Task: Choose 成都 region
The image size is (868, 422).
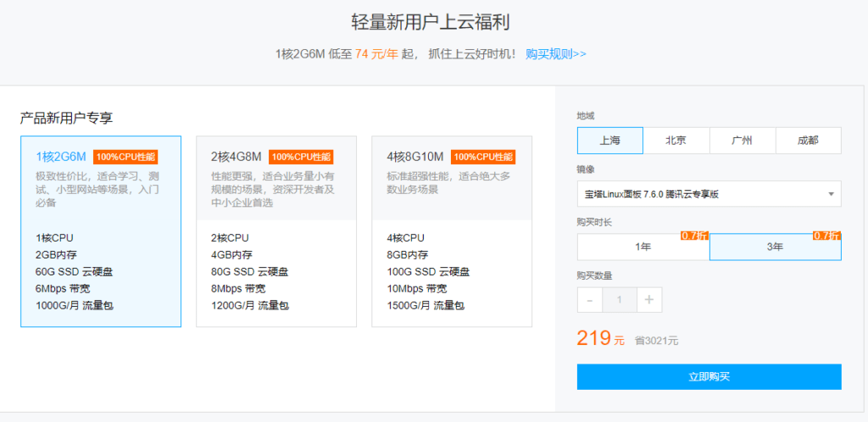Action: [x=808, y=141]
